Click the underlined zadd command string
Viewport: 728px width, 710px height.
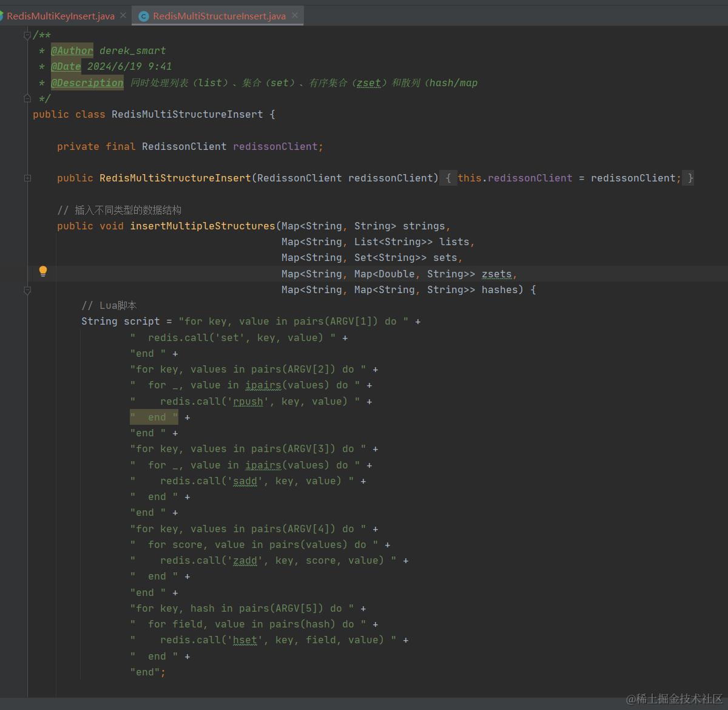coord(245,560)
